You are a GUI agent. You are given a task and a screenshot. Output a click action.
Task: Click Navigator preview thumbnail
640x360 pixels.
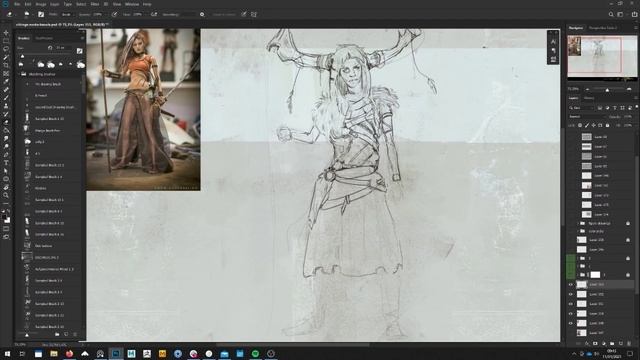[602, 57]
